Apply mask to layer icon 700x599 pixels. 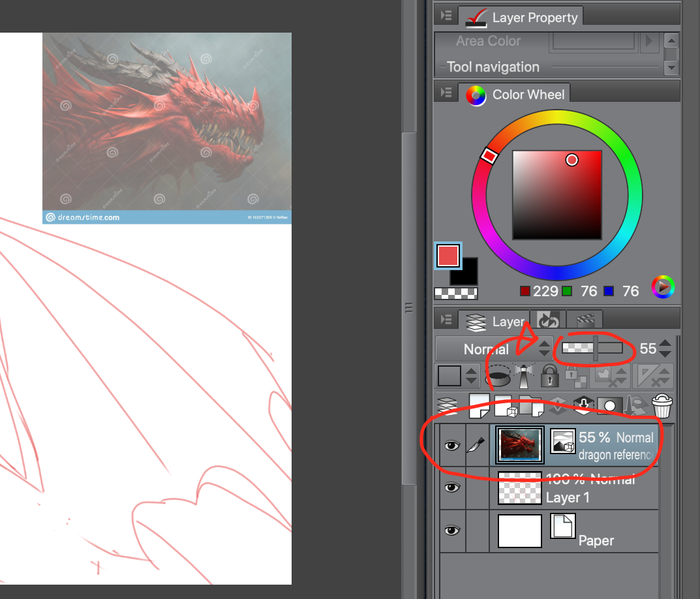click(x=636, y=406)
